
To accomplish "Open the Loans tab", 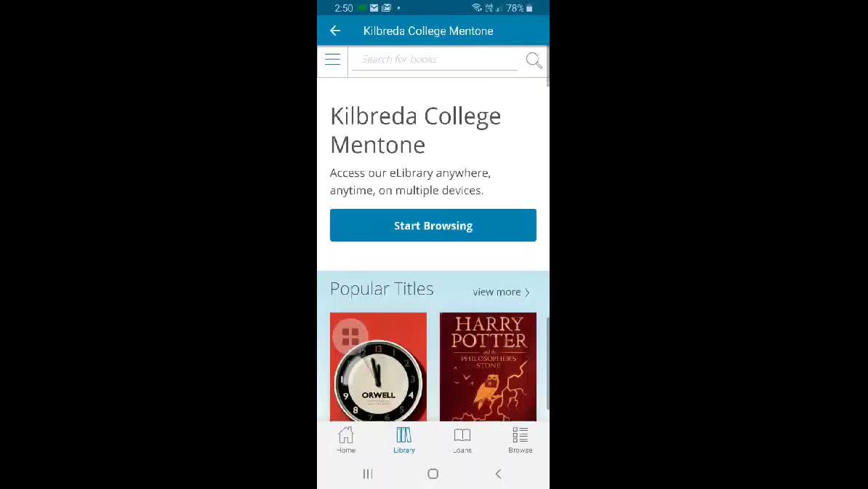I will coord(462,440).
